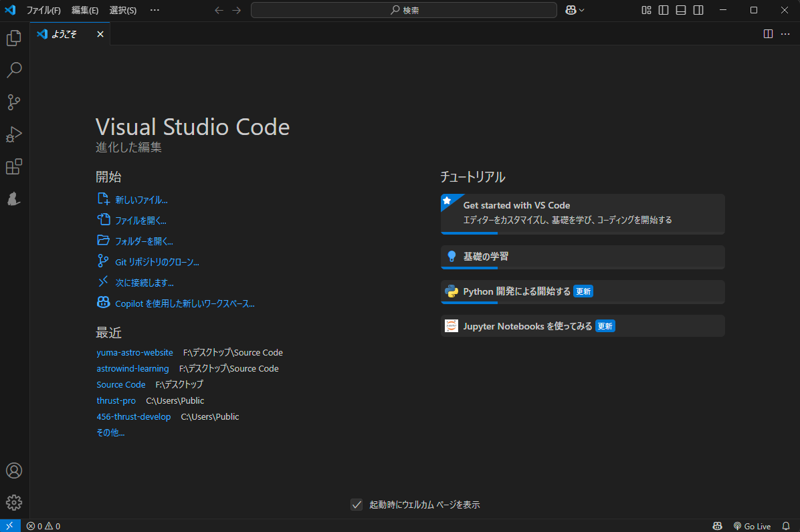The height and width of the screenshot is (532, 800).
Task: Uncheck 起動時にウェルカム ページを表示 checkbox
Action: pos(357,505)
